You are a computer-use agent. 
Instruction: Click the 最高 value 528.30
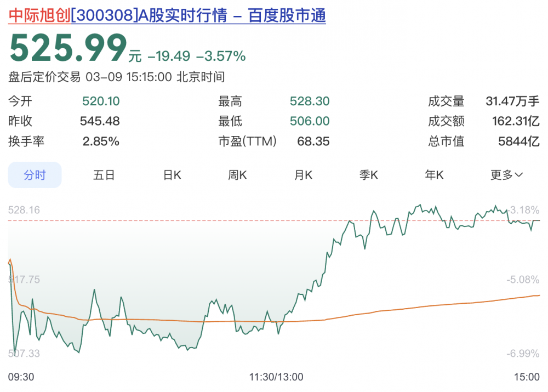[x=310, y=101]
